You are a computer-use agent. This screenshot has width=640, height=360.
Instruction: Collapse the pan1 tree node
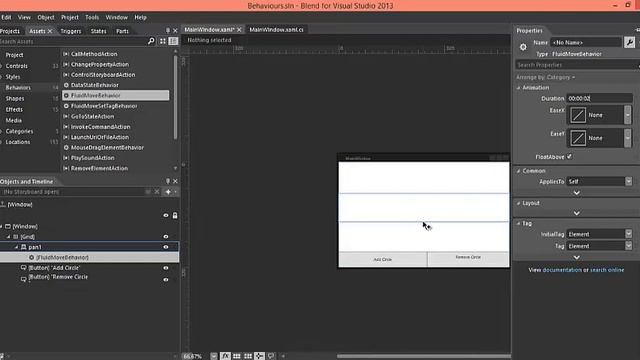pos(16,247)
